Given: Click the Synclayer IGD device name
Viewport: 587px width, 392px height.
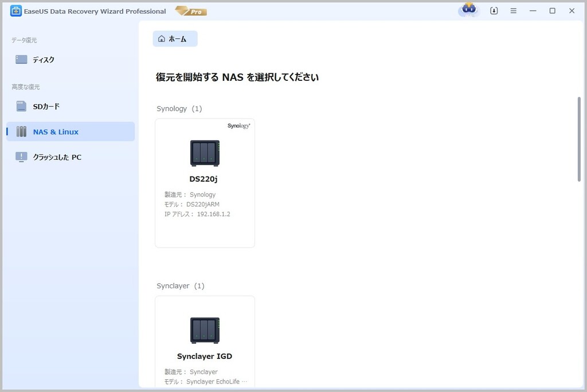Looking at the screenshot, I should 205,356.
